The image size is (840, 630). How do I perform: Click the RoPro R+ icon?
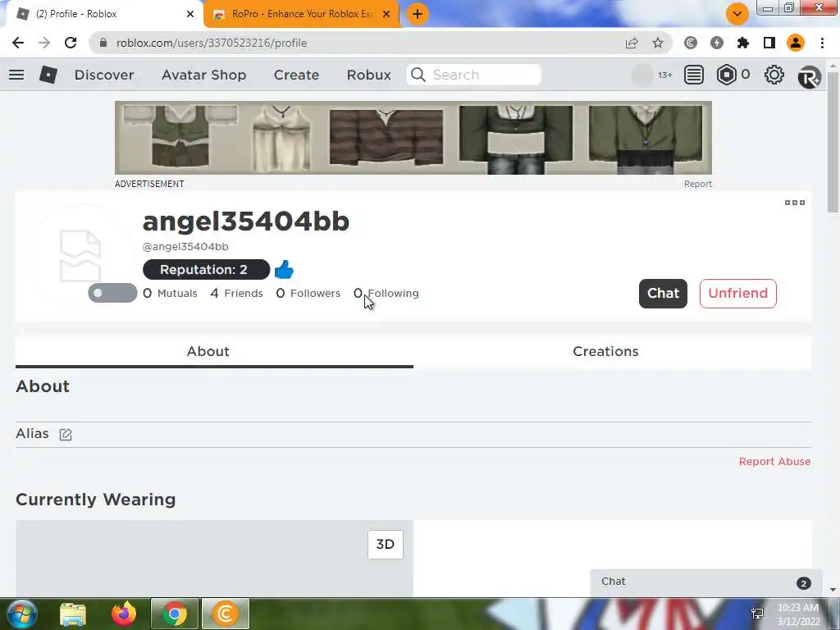(809, 78)
